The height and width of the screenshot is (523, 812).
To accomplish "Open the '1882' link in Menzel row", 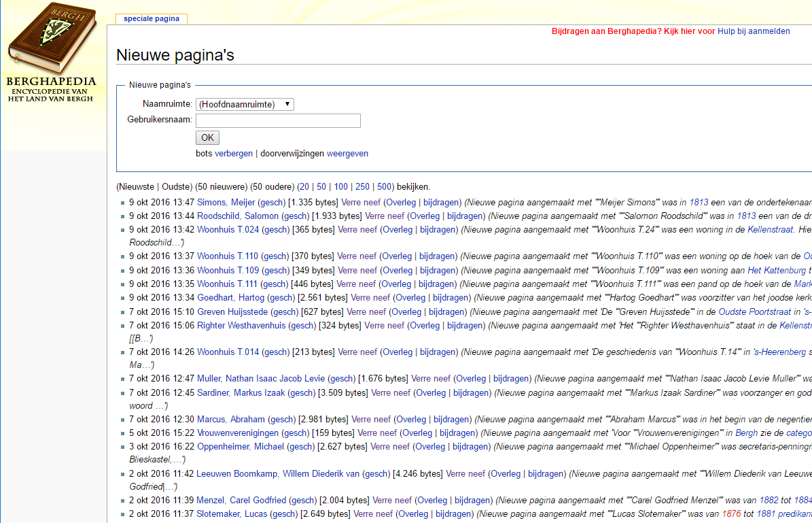I will click(x=769, y=500).
